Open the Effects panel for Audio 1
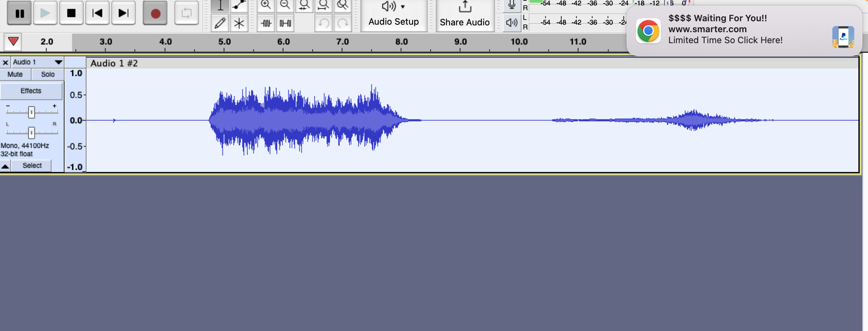The image size is (868, 331). click(31, 91)
